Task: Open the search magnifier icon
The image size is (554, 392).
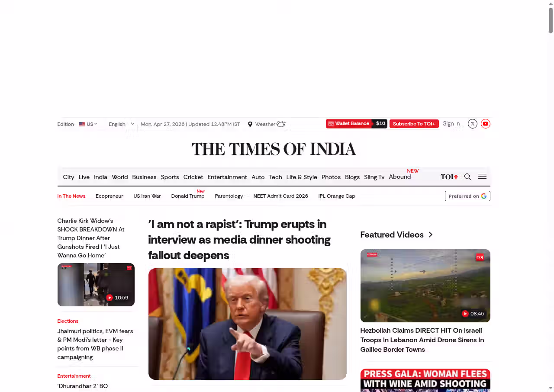Action: tap(467, 177)
